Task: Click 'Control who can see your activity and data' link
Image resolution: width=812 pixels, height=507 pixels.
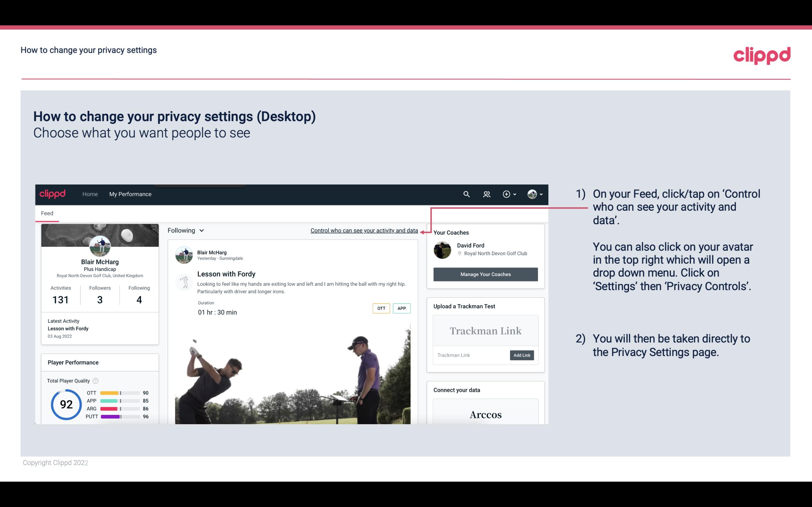Action: [x=364, y=230]
